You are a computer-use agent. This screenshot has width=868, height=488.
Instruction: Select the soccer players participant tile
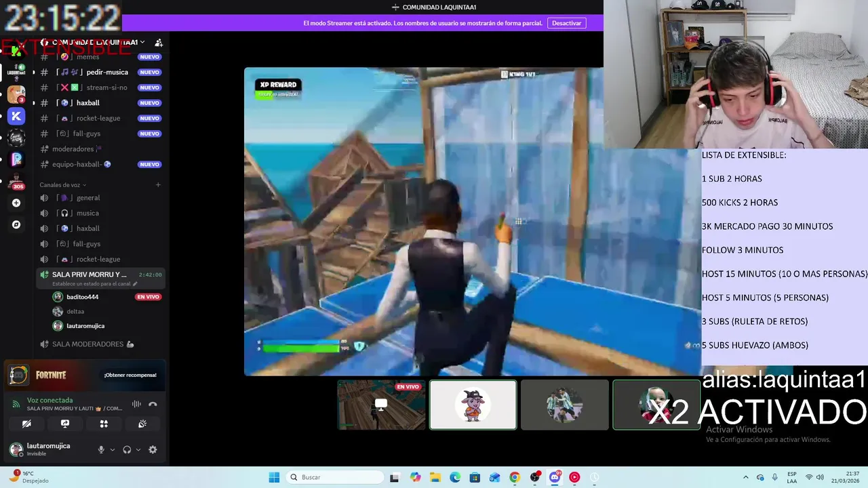[565, 405]
